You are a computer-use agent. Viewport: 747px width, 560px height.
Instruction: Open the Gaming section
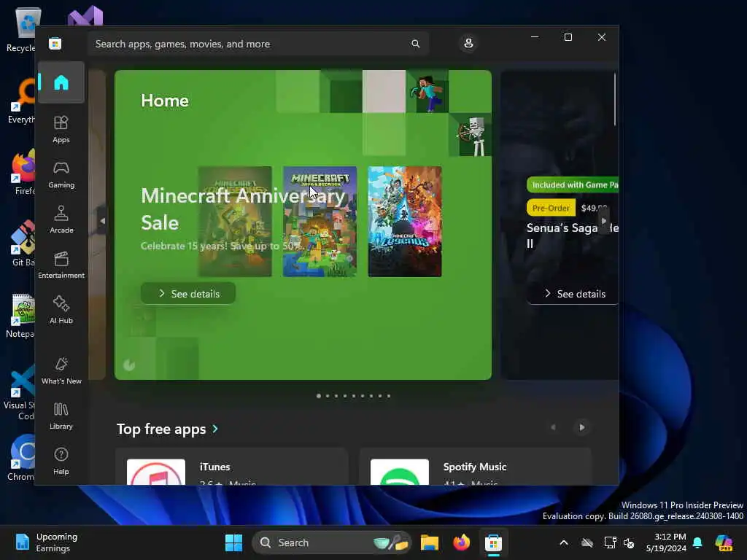[x=61, y=174]
